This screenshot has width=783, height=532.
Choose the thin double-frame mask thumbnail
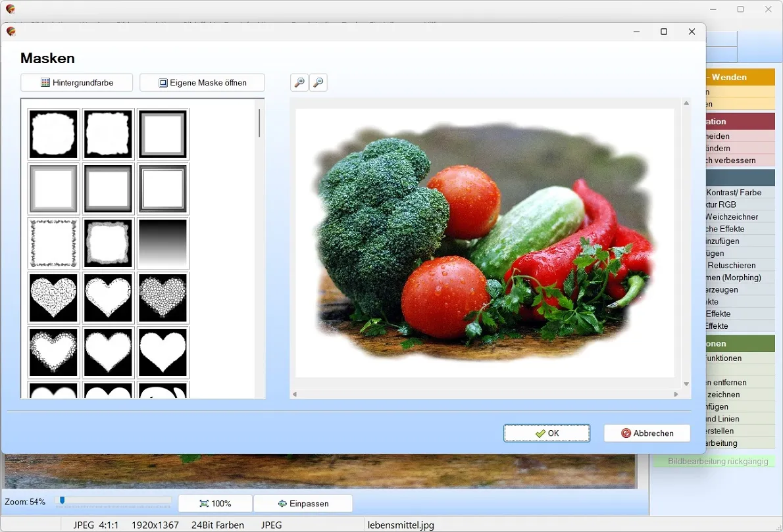[163, 189]
